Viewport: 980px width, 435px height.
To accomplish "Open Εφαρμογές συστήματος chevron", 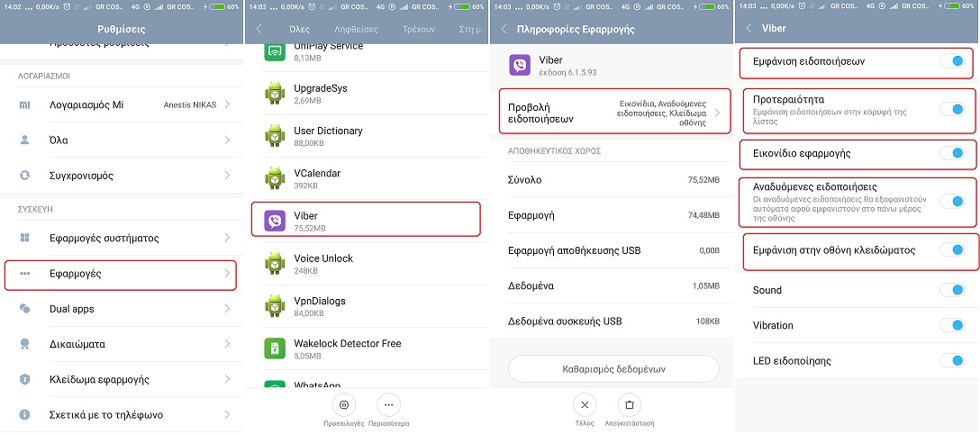I will tap(227, 238).
